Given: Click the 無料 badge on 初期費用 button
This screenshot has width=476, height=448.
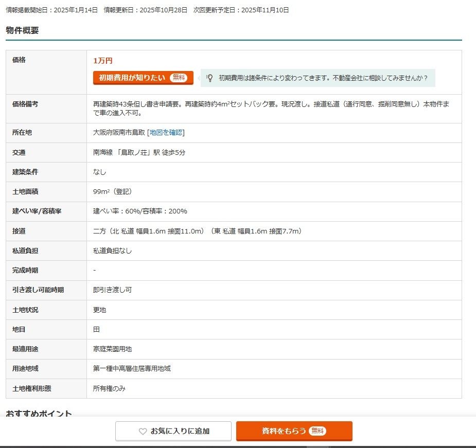Looking at the screenshot, I should click(x=179, y=78).
